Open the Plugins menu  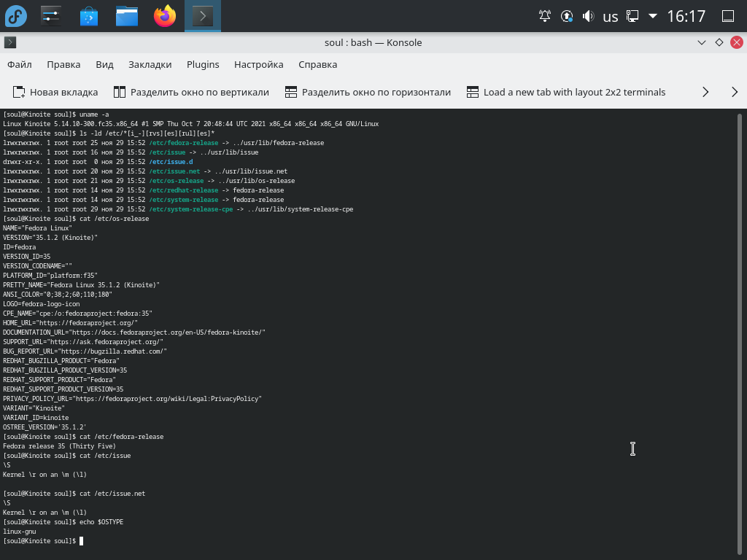point(203,64)
